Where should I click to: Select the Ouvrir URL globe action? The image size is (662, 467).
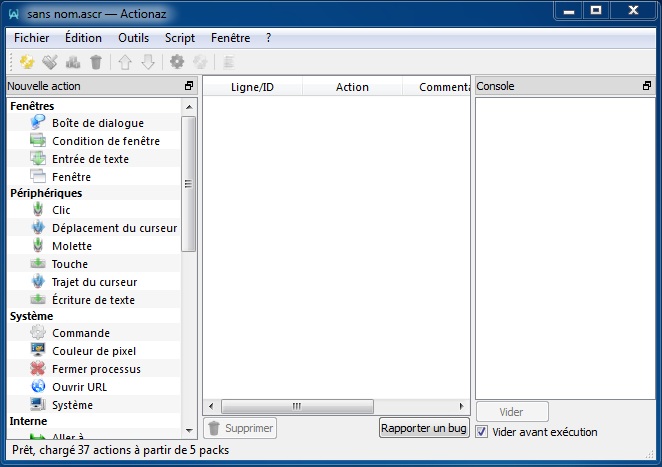tap(38, 387)
